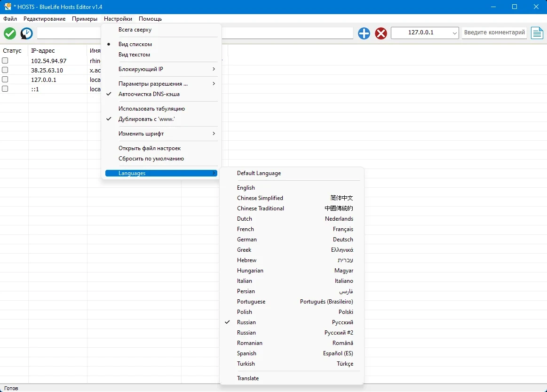Select German (Deutsch) language
The height and width of the screenshot is (392, 547).
(292, 240)
